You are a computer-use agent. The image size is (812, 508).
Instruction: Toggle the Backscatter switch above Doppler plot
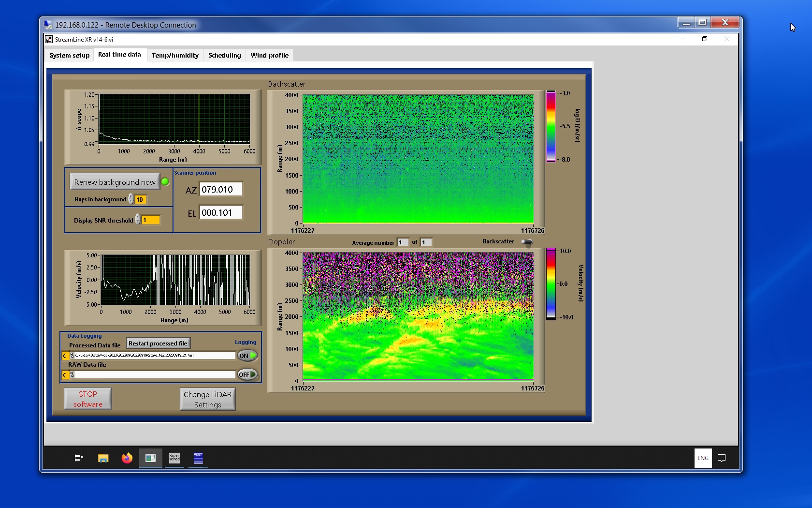click(526, 242)
